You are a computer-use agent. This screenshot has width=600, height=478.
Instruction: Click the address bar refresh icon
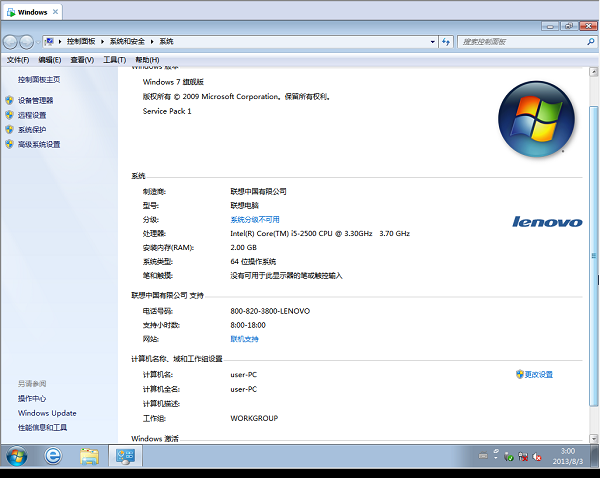(x=448, y=41)
